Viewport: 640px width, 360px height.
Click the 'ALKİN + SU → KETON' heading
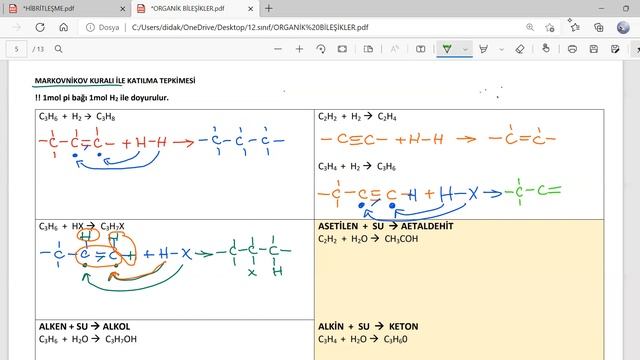coord(368,327)
